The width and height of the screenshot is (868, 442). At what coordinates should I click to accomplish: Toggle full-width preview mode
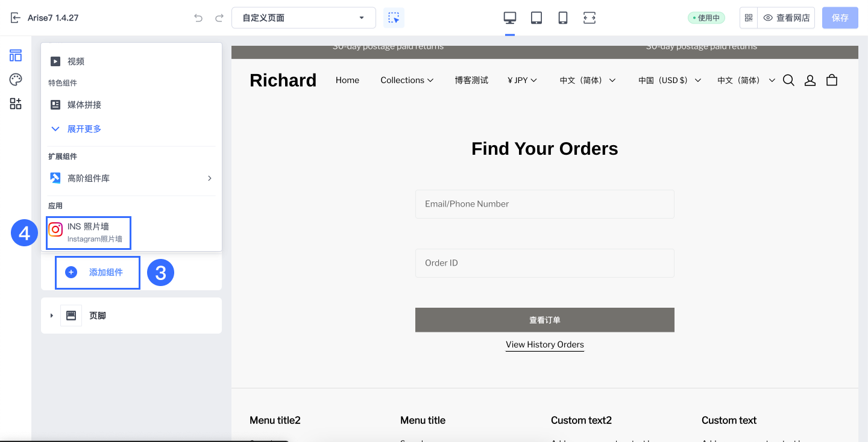[x=590, y=18]
